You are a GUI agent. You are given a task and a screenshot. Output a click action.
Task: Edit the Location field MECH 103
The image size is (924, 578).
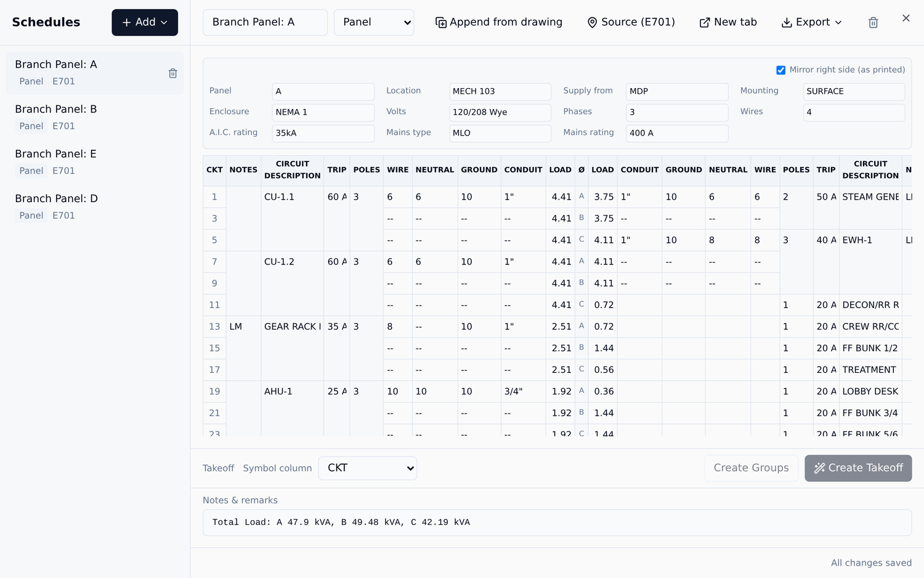tap(500, 91)
